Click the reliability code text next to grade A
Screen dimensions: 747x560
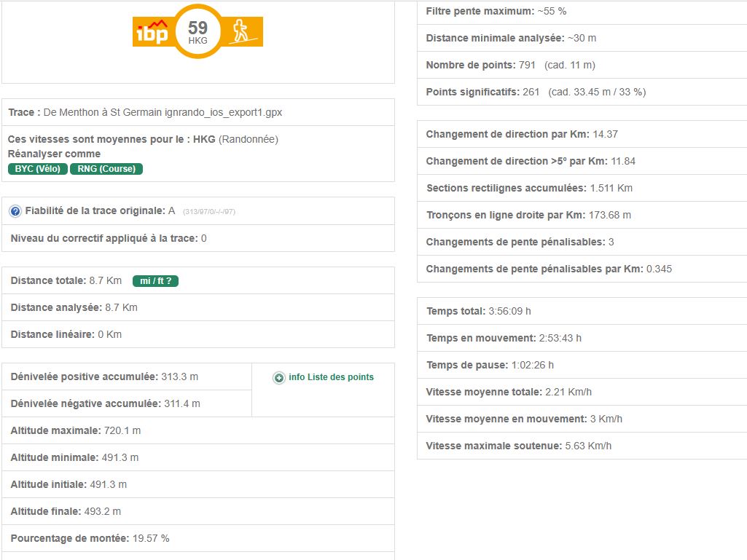coord(208,212)
